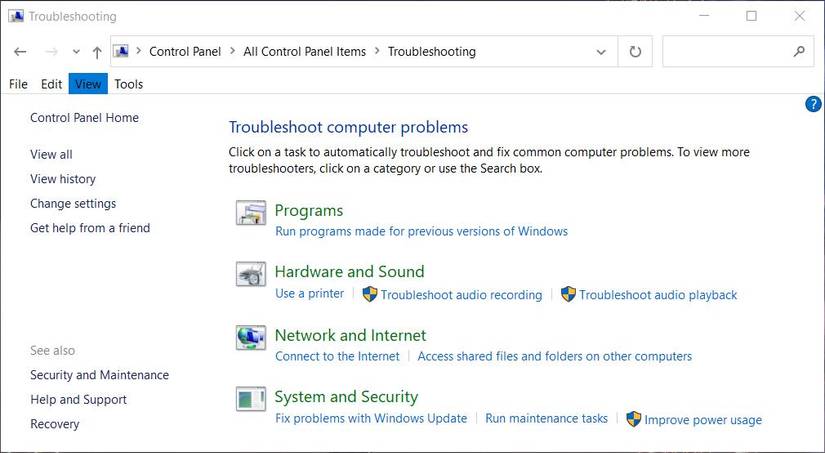Click Connect to the Internet link
The height and width of the screenshot is (453, 825).
337,356
